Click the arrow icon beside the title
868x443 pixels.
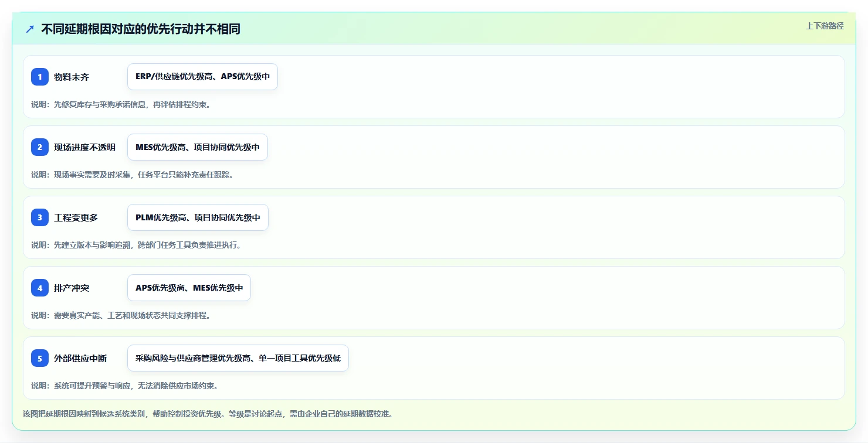click(30, 29)
